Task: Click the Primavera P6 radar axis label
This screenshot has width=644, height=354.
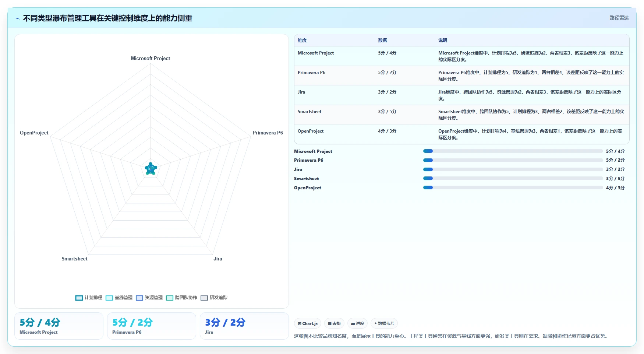Action: pos(268,133)
